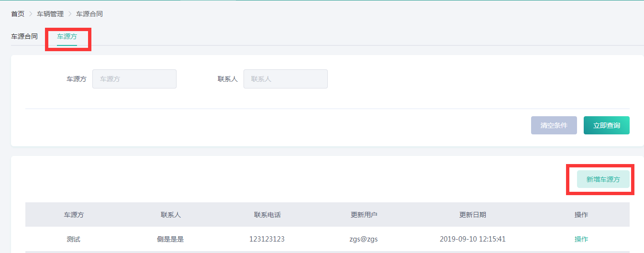Screen dimensions: 644x253
Task: Click the 首页 breadcrumb link
Action: (18, 14)
